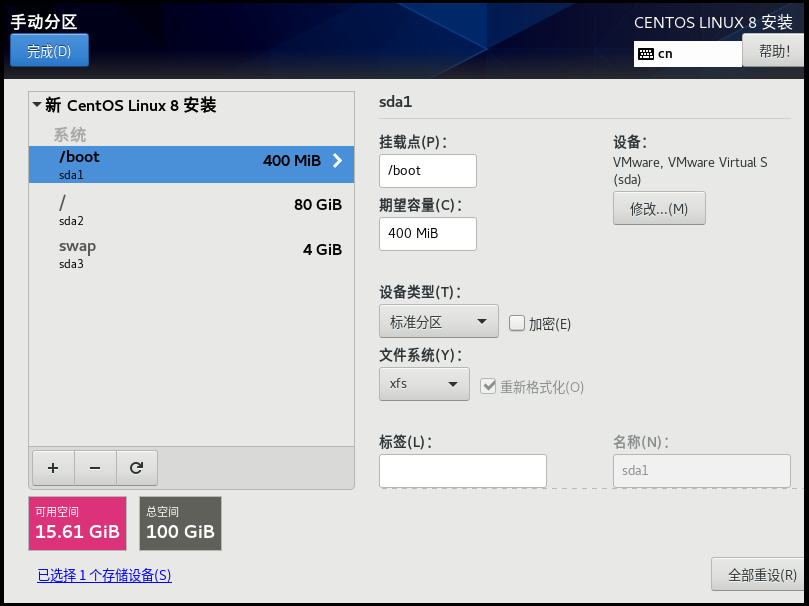Click the chevron arrow on the /boot row
The height and width of the screenshot is (606, 809).
337,160
